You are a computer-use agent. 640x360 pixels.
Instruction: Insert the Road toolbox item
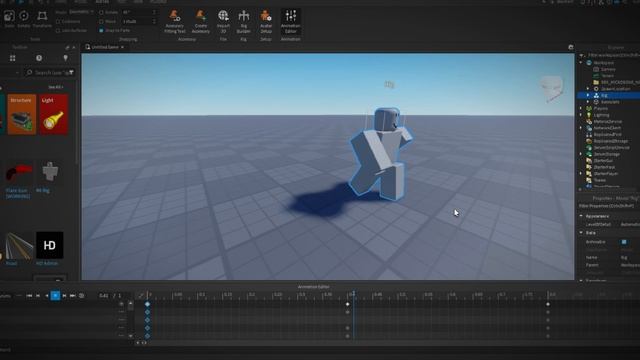(19, 248)
